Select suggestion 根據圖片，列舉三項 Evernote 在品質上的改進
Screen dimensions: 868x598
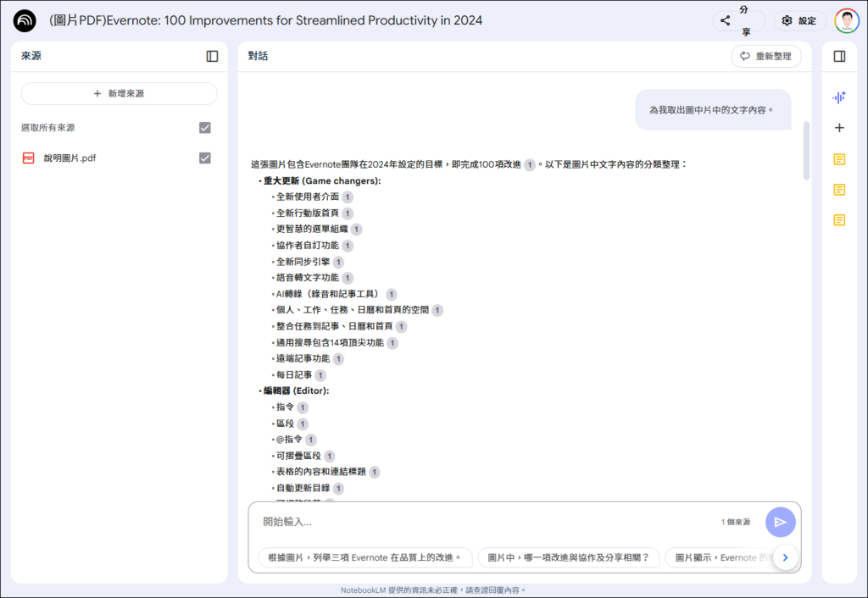[x=365, y=557]
